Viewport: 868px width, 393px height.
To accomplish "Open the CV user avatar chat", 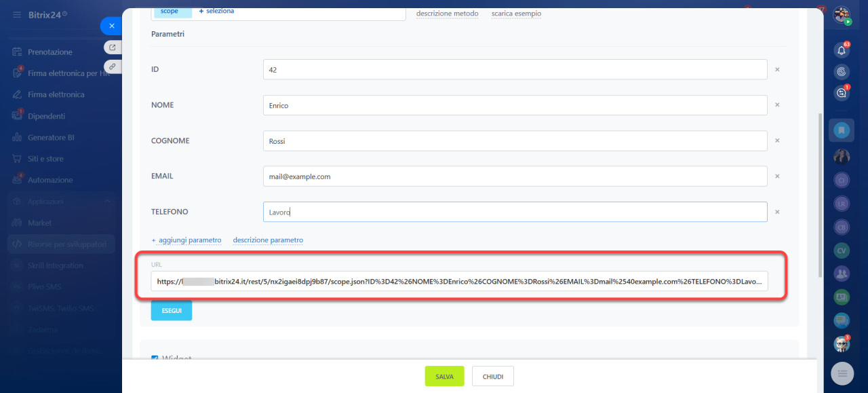I will coord(842,250).
